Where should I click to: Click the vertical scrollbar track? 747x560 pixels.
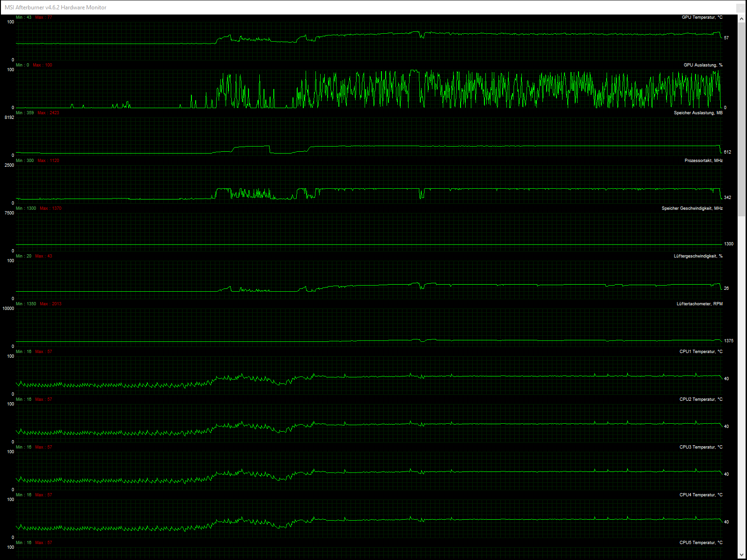click(x=742, y=287)
